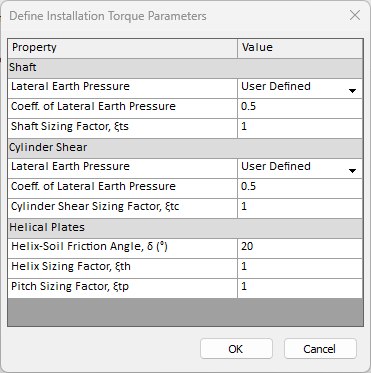Edit Cylinder Shear Sizing Factor ξtc value

pyautogui.click(x=300, y=208)
